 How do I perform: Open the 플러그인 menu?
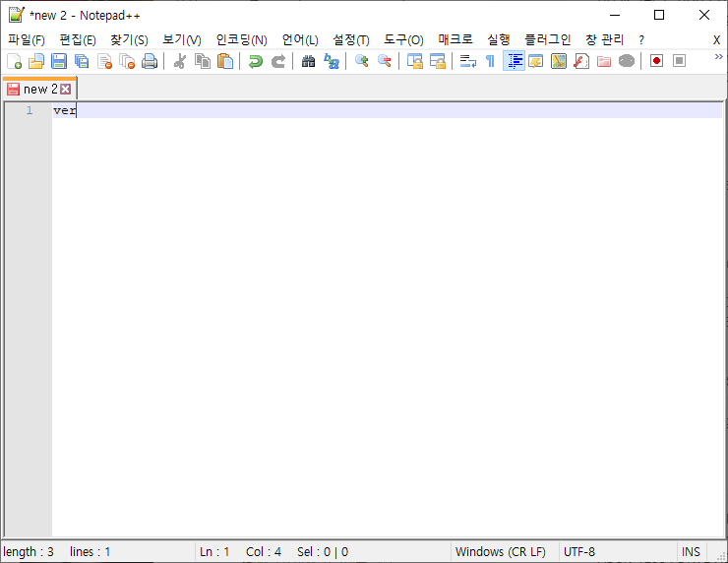pos(547,40)
